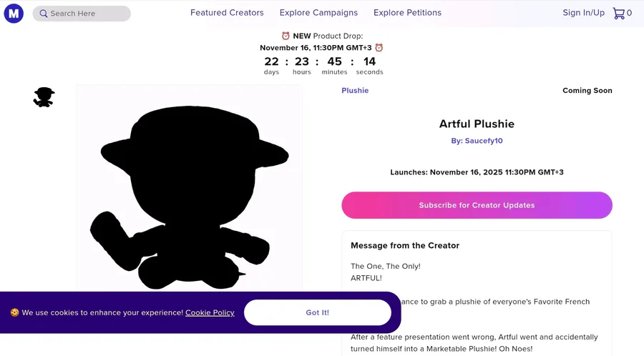Open Featured Creators in the navigation
644x356 pixels.
[x=227, y=13]
